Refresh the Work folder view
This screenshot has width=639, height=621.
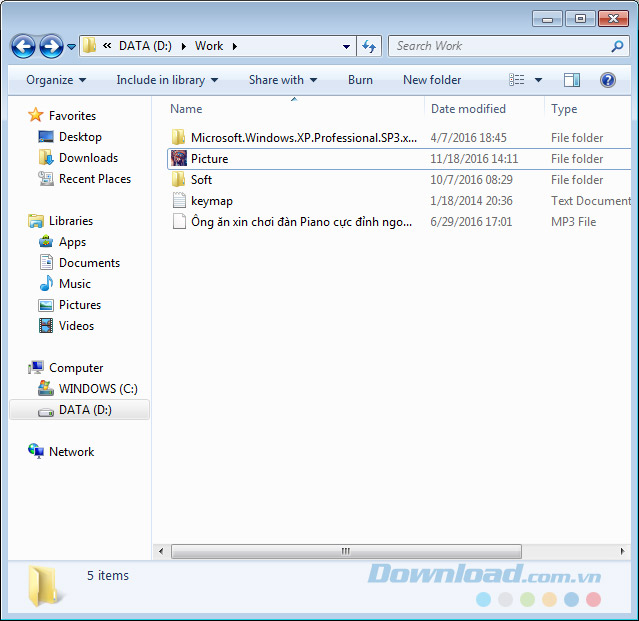click(x=369, y=46)
